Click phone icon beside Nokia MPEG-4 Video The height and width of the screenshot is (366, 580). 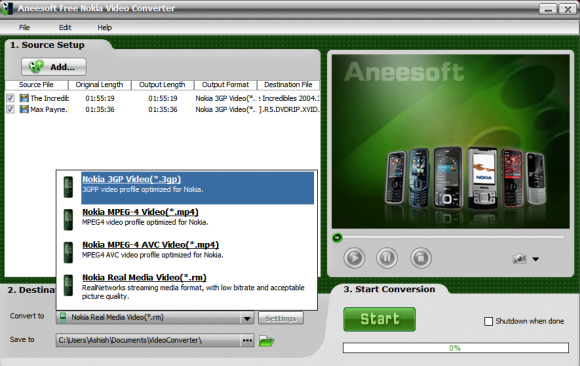[68, 219]
